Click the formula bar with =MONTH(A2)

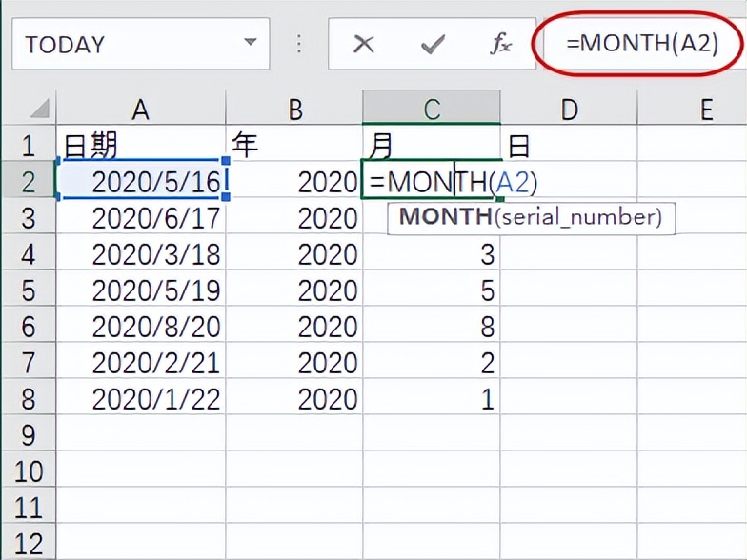[x=641, y=44]
